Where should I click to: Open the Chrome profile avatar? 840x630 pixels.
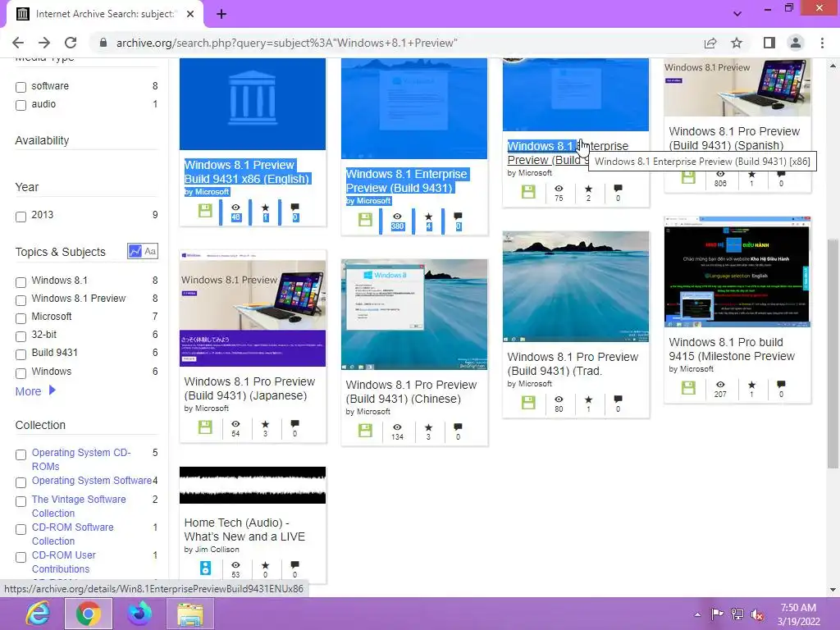click(796, 43)
